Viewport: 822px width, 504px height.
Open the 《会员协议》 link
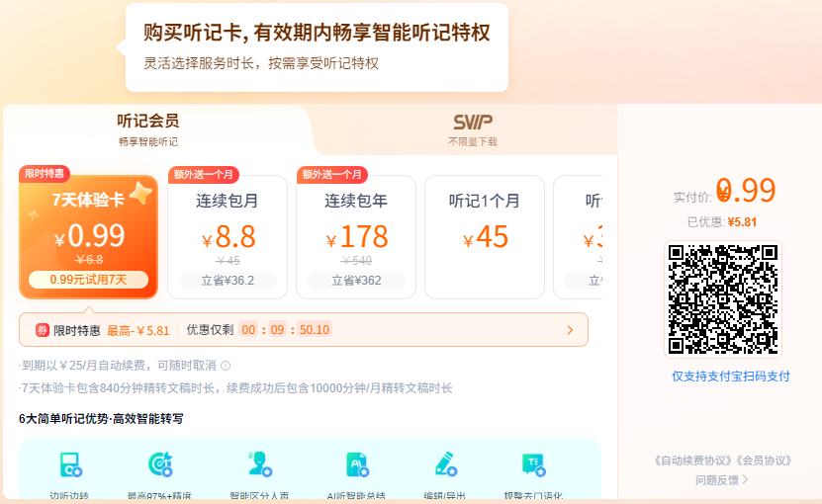point(757,461)
